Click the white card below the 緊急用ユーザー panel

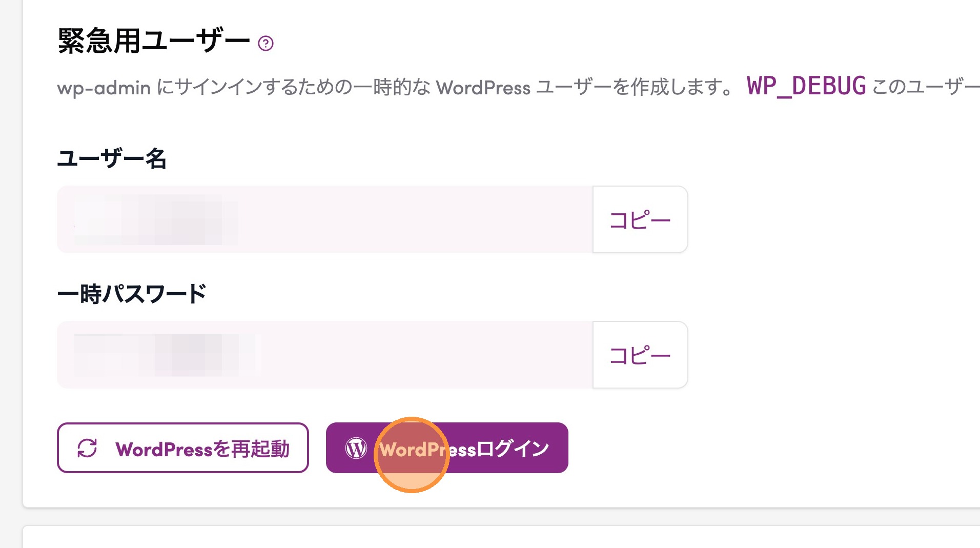[501, 537]
